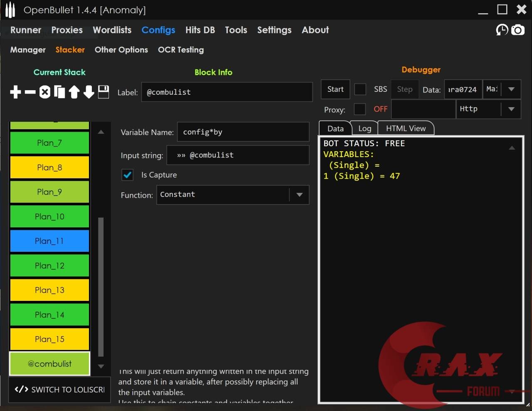The image size is (532, 411).
Task: Open the About menu
Action: click(x=315, y=30)
